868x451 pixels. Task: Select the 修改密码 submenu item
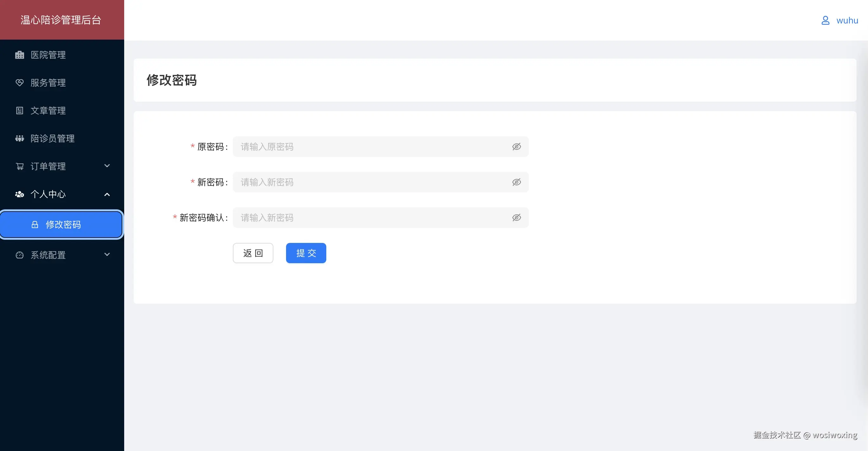(x=63, y=225)
